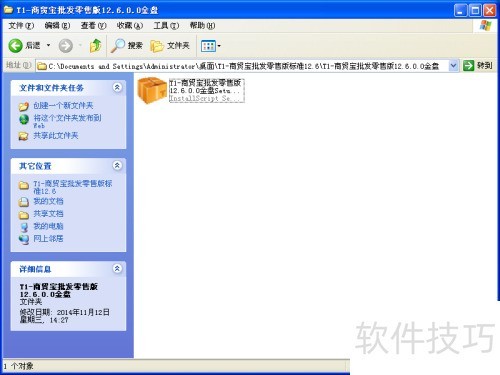Expand the address bar dropdown arrow
This screenshot has width=500, height=375.
453,66
